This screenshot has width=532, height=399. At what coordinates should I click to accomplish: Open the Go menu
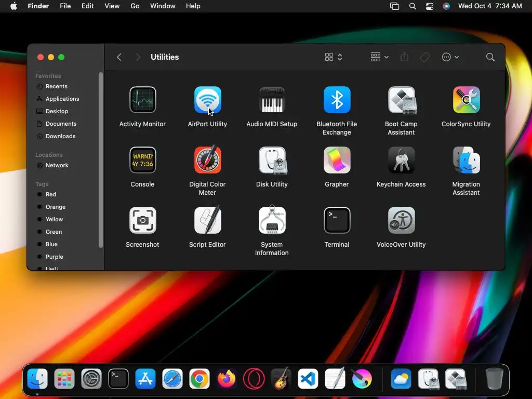point(135,6)
